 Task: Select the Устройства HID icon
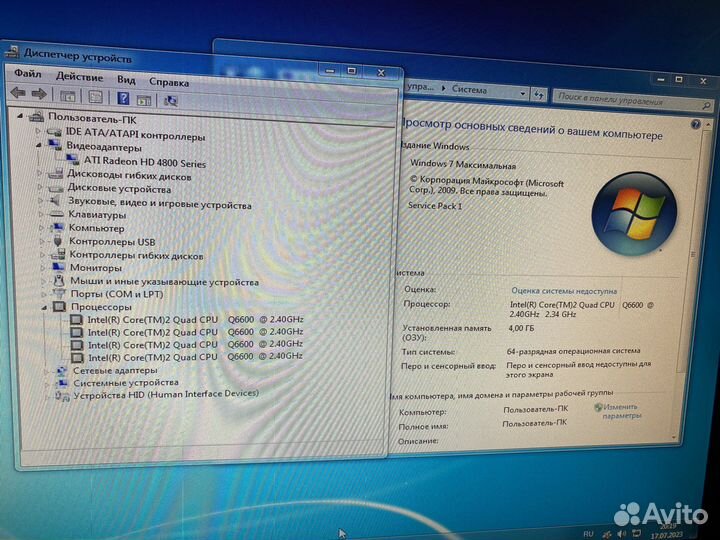pos(62,395)
